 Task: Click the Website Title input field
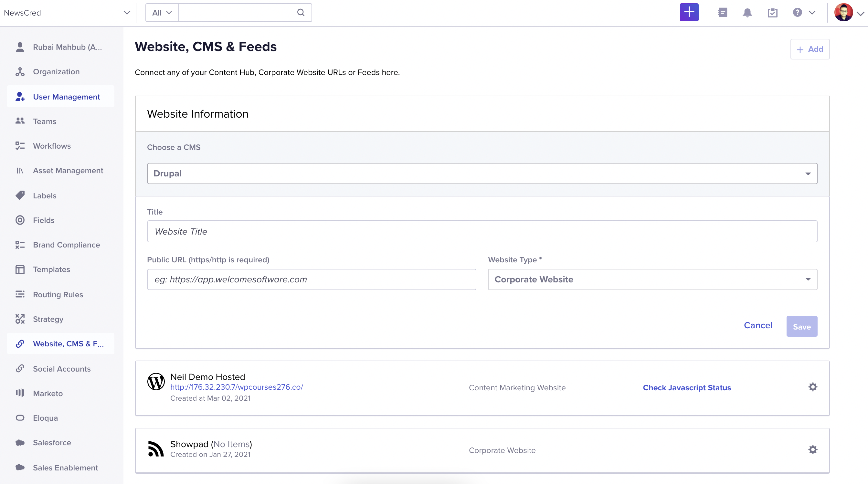click(482, 231)
